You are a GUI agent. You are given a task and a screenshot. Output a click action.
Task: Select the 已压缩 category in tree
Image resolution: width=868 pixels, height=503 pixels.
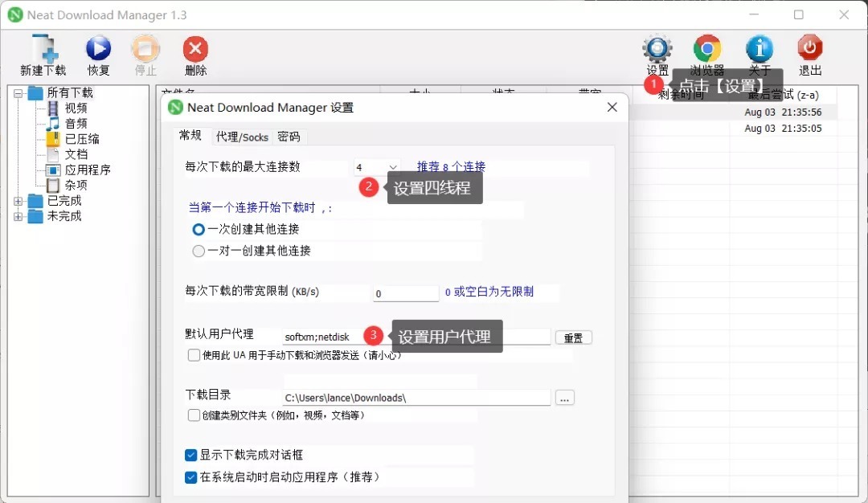[82, 139]
